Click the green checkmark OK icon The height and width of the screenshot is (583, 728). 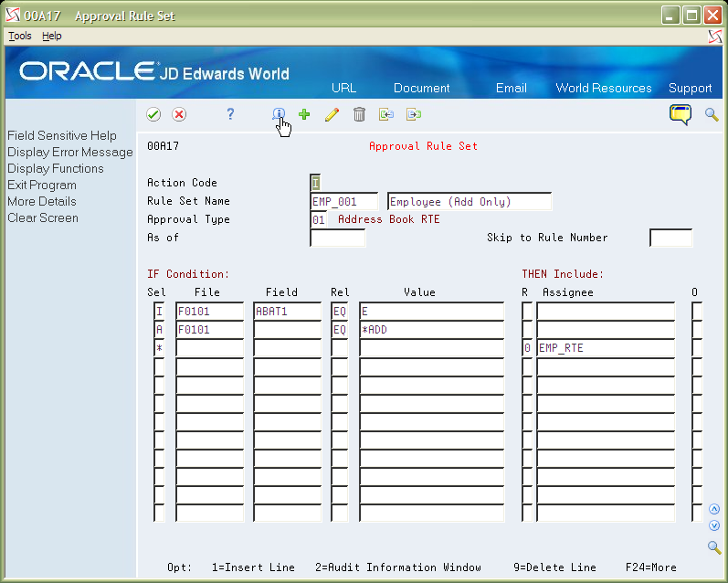coord(153,114)
